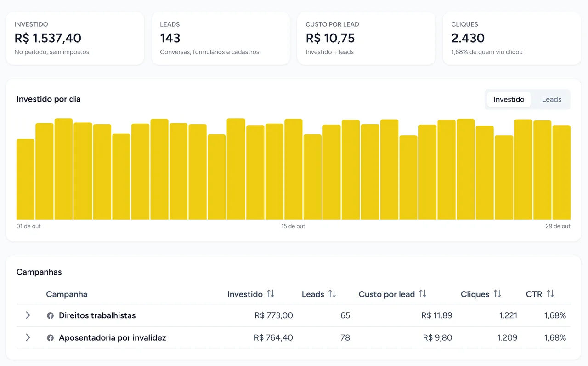The image size is (588, 366).
Task: Sort the table using the CTR arrows
Action: 550,294
